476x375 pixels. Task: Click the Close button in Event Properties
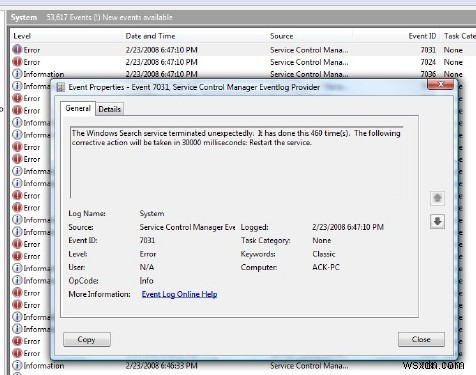[421, 339]
